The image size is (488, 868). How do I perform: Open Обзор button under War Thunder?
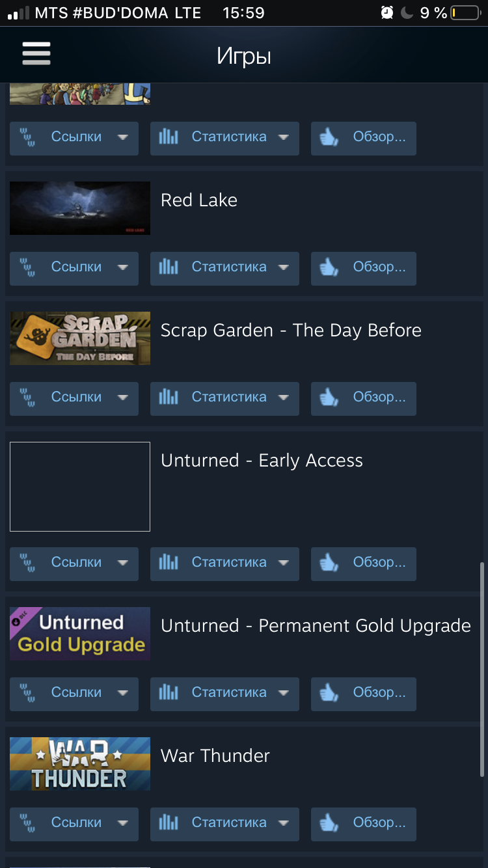(x=364, y=822)
